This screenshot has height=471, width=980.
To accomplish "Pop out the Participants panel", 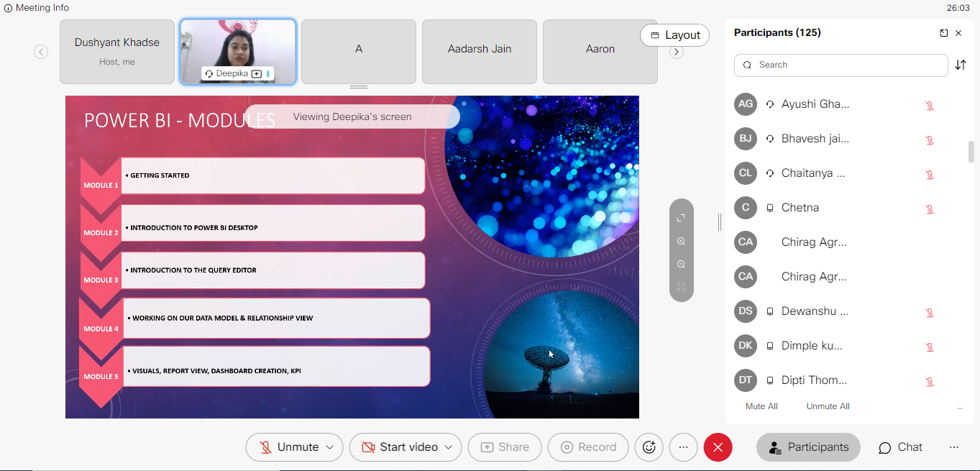I will click(x=944, y=33).
